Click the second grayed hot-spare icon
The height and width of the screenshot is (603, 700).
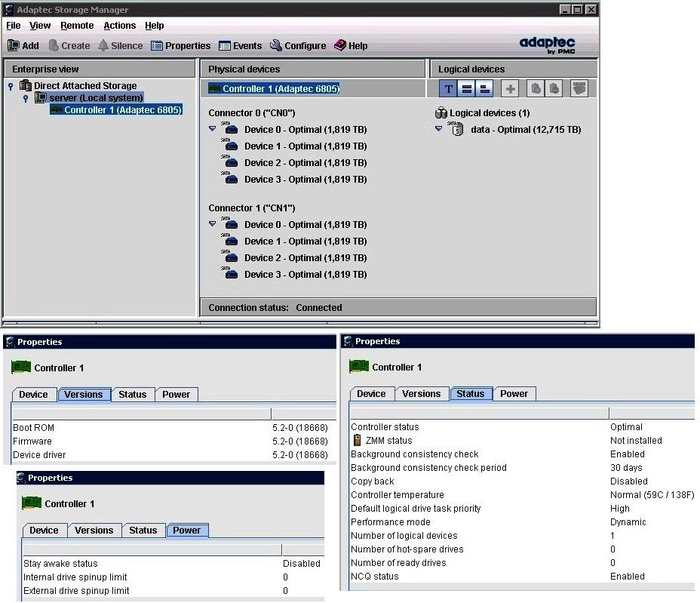(554, 89)
